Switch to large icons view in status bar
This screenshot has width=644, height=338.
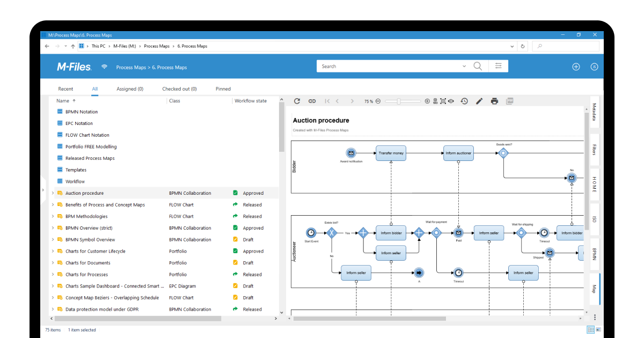pyautogui.click(x=598, y=329)
